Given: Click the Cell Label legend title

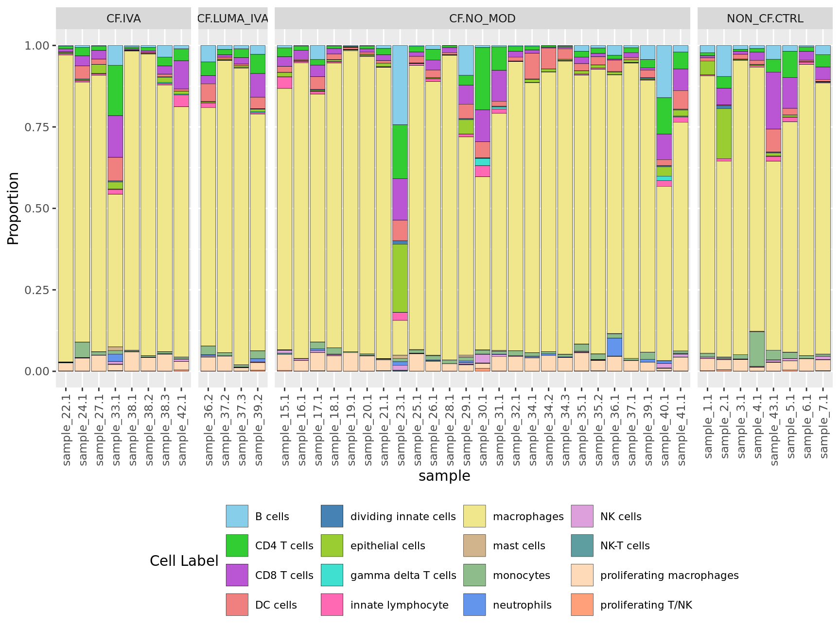Looking at the screenshot, I should [184, 561].
